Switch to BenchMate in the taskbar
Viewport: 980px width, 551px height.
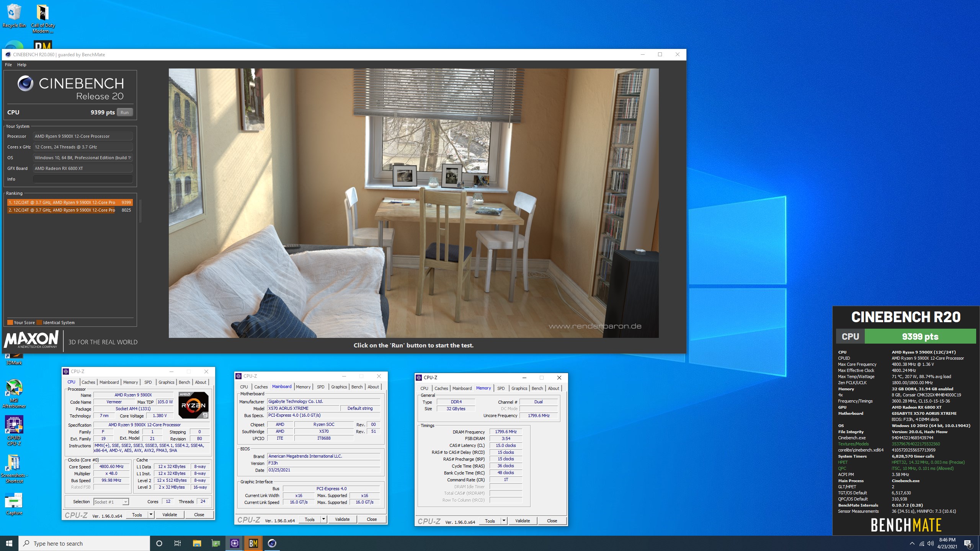253,543
